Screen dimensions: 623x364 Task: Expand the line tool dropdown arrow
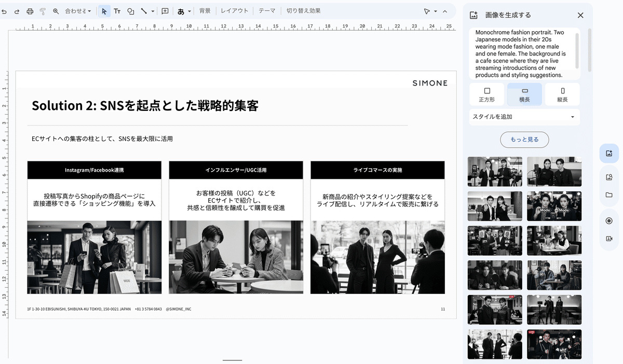(153, 11)
